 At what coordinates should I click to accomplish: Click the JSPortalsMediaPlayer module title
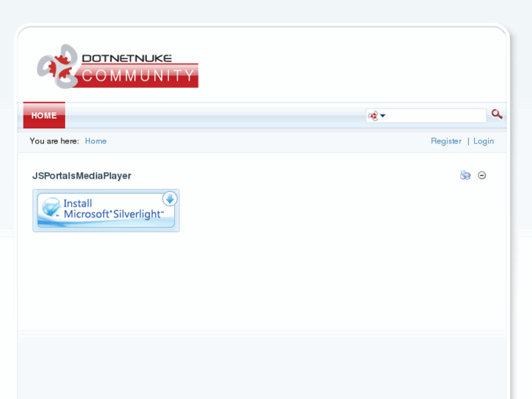[x=82, y=176]
